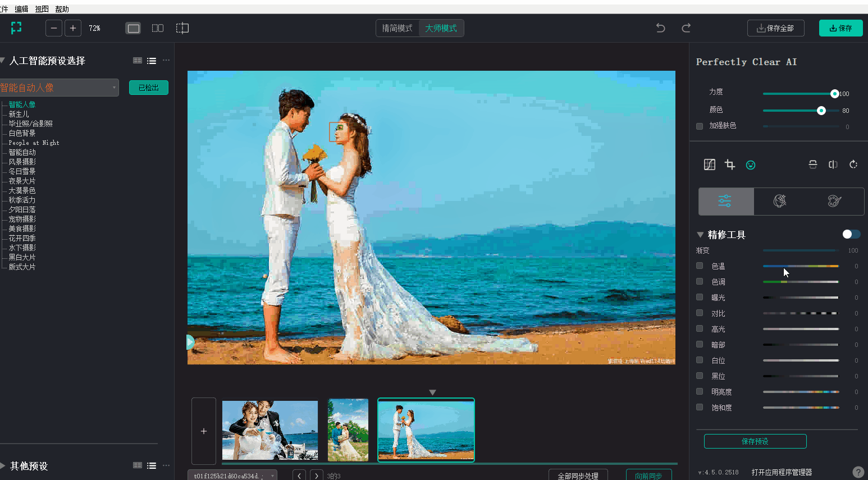Enable the 饱和度 checkbox
Viewport: 868px width, 480px height.
click(700, 407)
